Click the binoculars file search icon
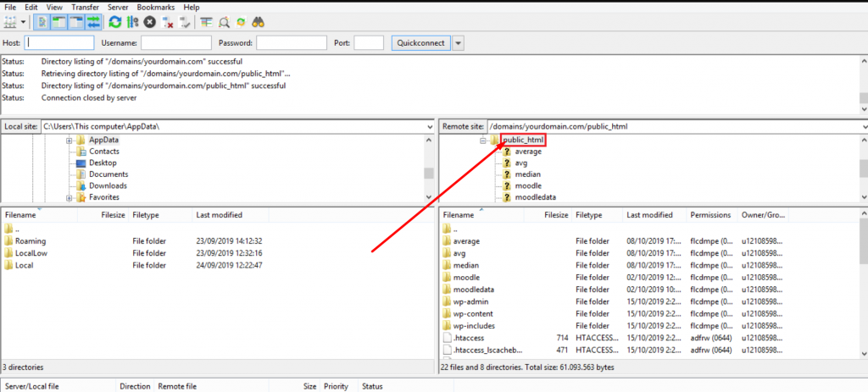The height and width of the screenshot is (392, 868). click(x=259, y=22)
